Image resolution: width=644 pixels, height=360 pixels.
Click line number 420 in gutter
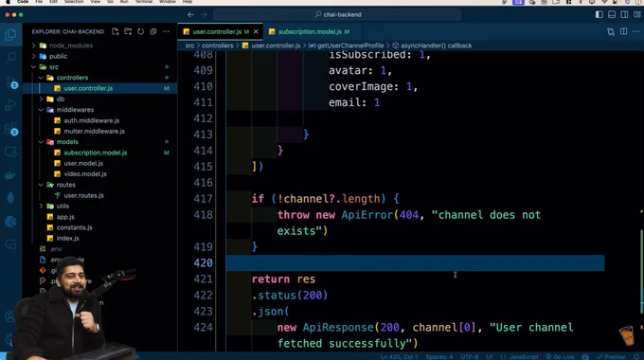pos(203,263)
